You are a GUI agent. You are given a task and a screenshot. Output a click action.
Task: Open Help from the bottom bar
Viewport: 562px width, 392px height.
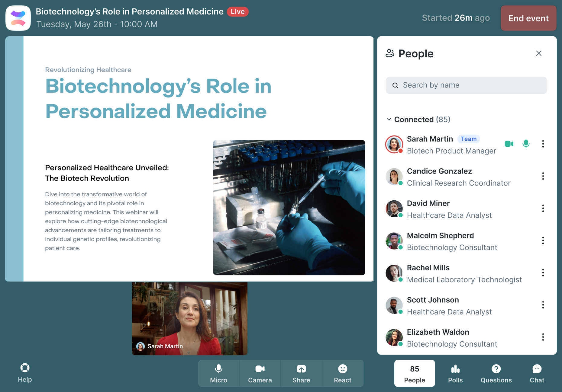coord(25,373)
